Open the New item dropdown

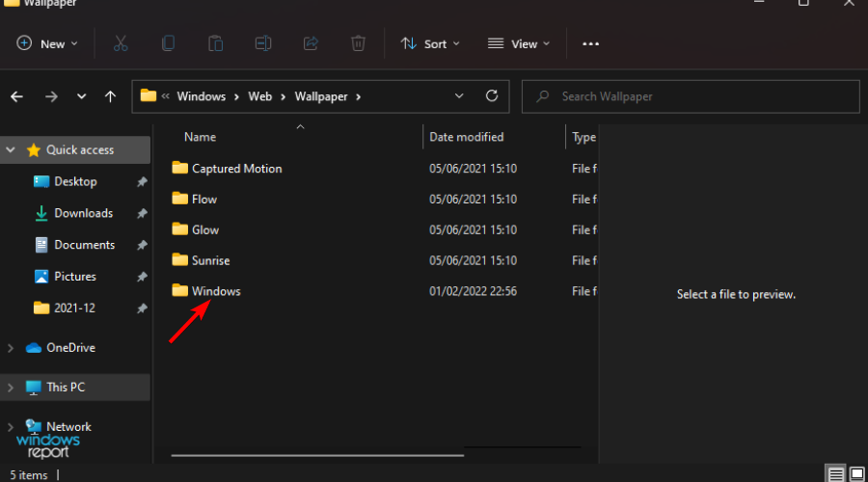point(47,43)
